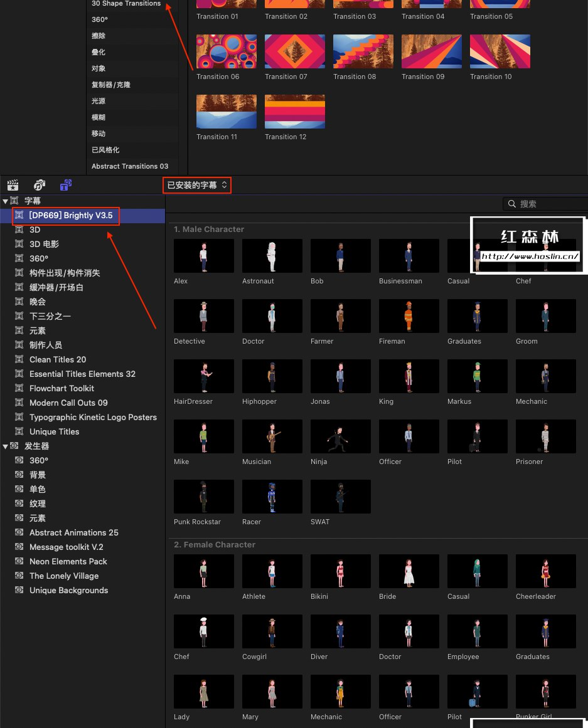Viewport: 588px width, 728px height.
Task: Select the 纹理 generators category
Action: [x=82, y=504]
